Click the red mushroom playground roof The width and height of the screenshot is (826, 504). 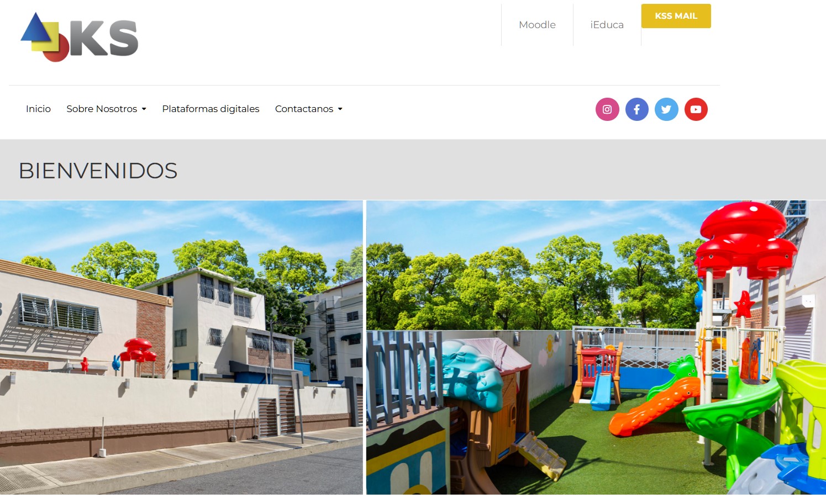[x=746, y=238]
